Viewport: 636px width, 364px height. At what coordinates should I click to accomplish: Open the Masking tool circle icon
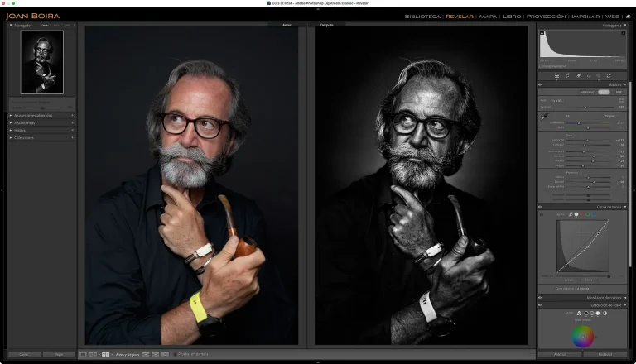(598, 76)
